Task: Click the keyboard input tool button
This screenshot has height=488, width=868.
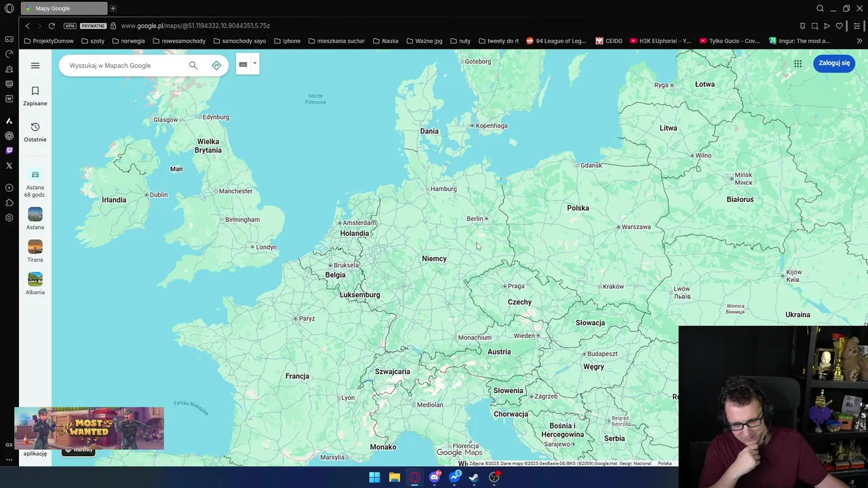Action: coord(243,64)
